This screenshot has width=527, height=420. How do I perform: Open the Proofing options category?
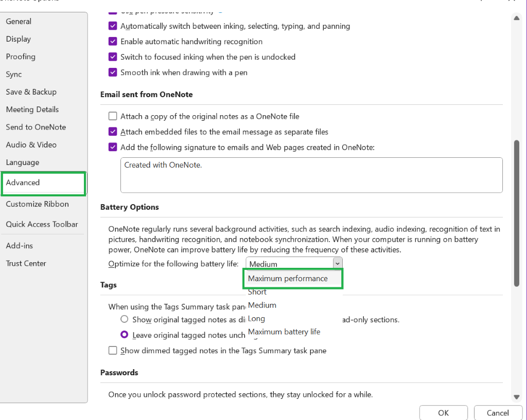click(x=21, y=57)
